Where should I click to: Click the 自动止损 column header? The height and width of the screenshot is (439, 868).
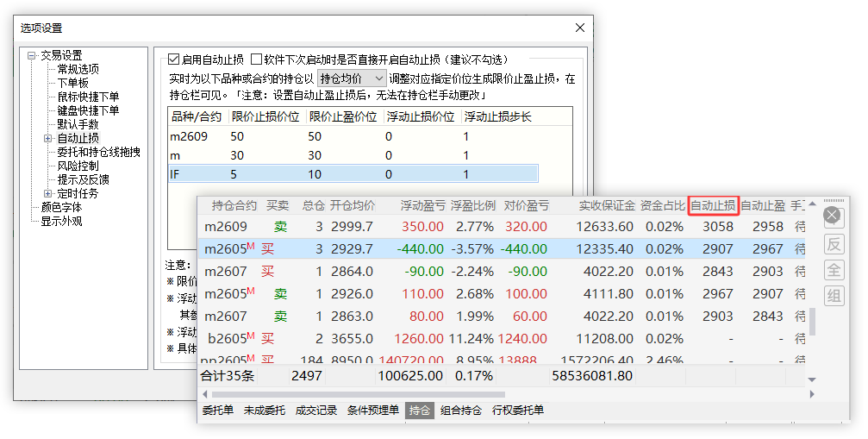click(713, 205)
